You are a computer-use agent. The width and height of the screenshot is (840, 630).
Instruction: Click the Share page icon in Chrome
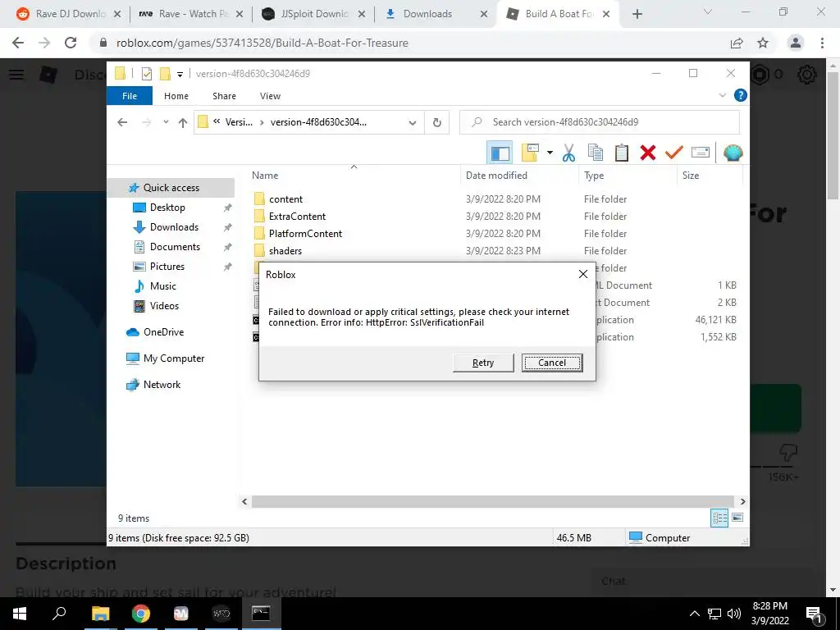[x=737, y=43]
